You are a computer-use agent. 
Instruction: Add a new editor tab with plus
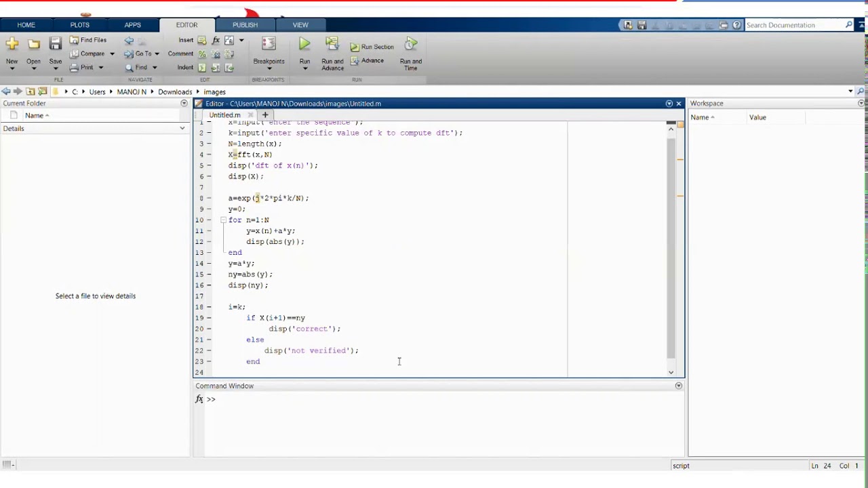(265, 115)
